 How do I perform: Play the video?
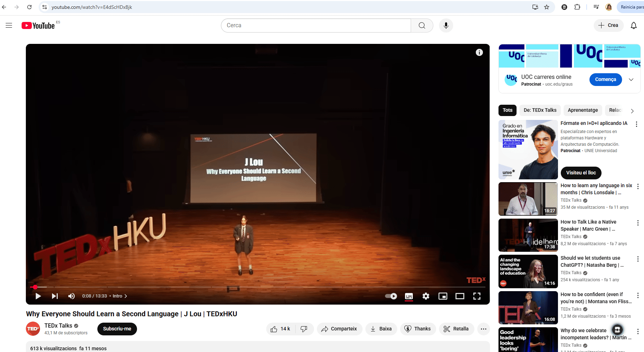tap(38, 296)
